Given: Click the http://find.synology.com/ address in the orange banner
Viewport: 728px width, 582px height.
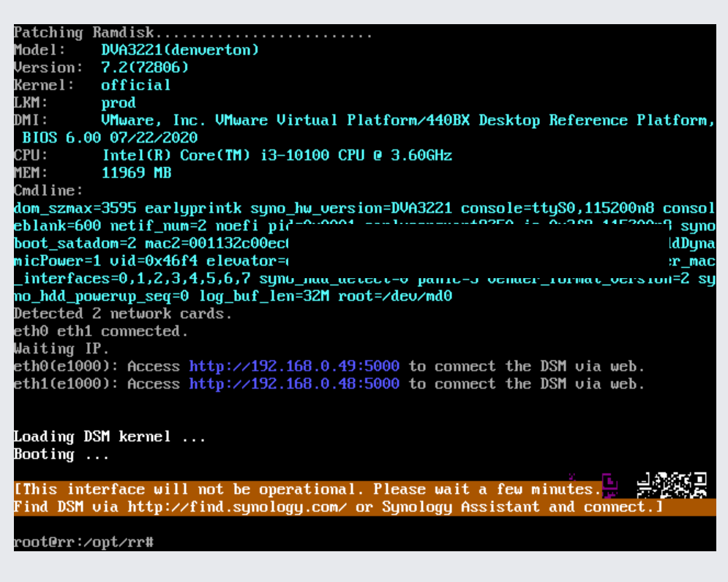Looking at the screenshot, I should coord(237,507).
